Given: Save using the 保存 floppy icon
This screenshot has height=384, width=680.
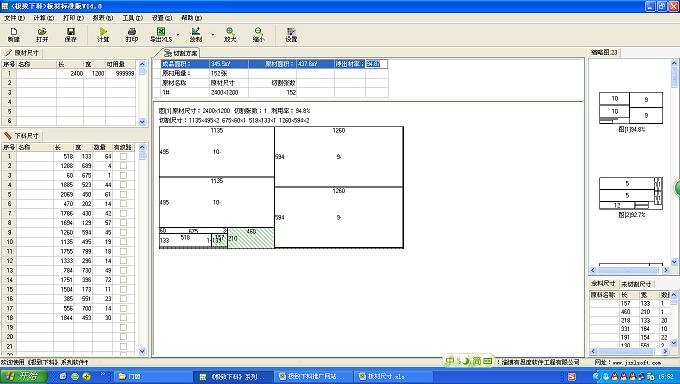Looking at the screenshot, I should [71, 35].
